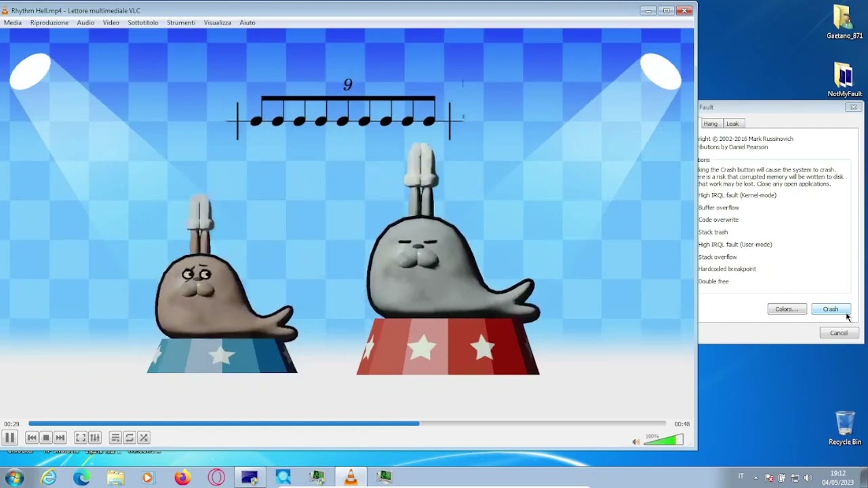Open the Video menu in VLC

click(x=111, y=22)
